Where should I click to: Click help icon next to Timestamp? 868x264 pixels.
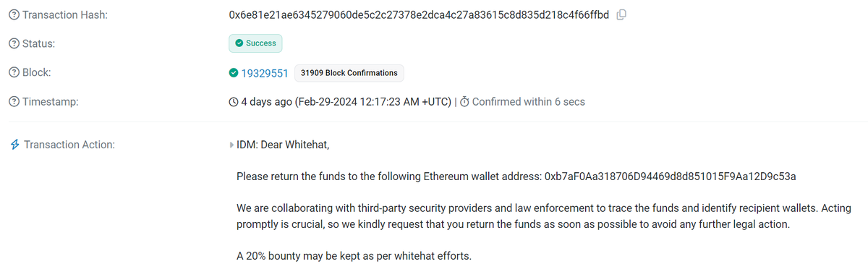(14, 102)
